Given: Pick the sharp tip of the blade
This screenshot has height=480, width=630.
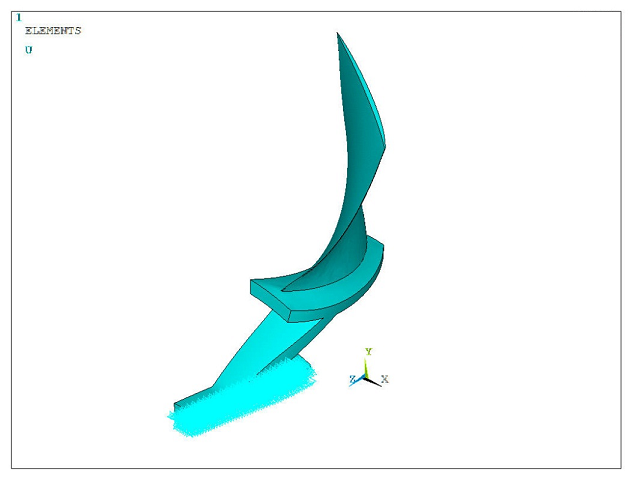Looking at the screenshot, I should 338,33.
